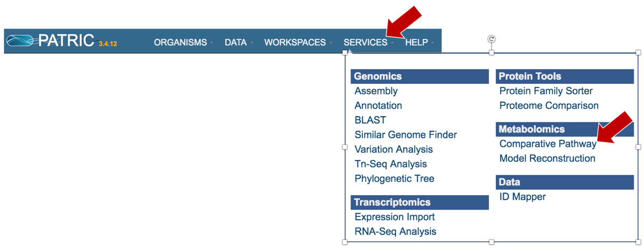Select Tn-Seq Analysis
The width and height of the screenshot is (644, 251).
point(390,164)
